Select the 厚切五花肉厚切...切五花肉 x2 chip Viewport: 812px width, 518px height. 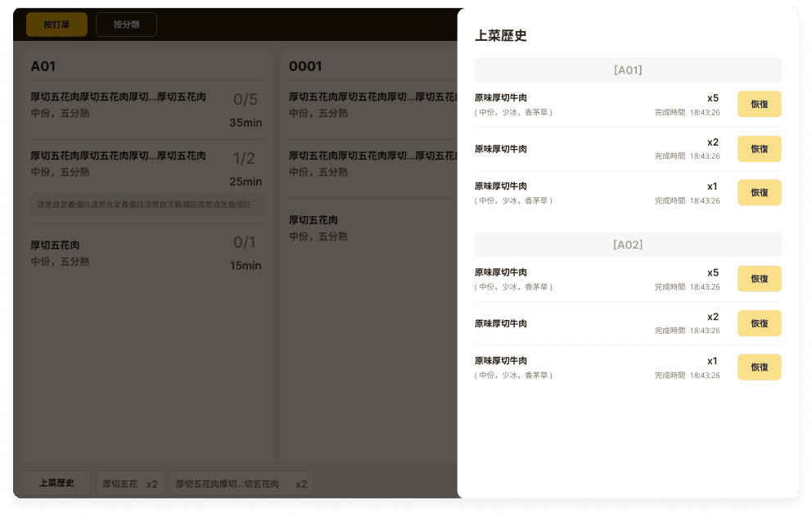241,484
